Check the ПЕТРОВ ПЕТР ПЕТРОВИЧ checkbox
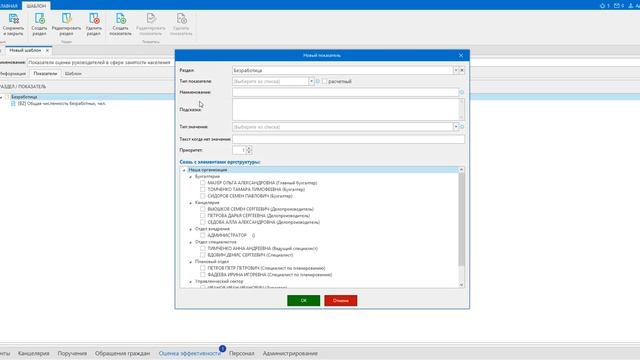 (x=202, y=268)
